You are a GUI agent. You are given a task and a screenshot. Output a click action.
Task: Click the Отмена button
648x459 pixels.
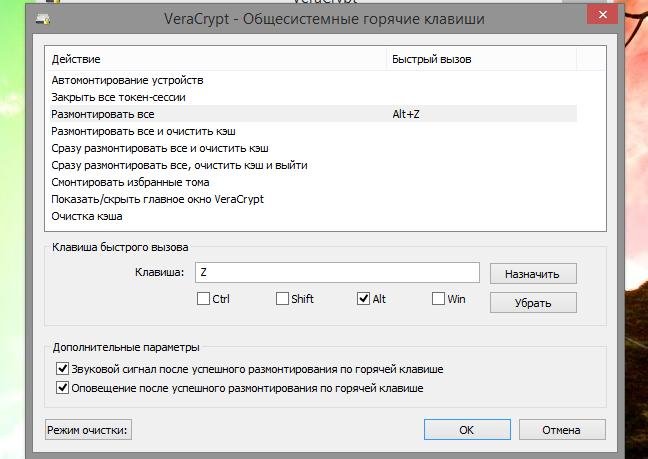pos(561,430)
